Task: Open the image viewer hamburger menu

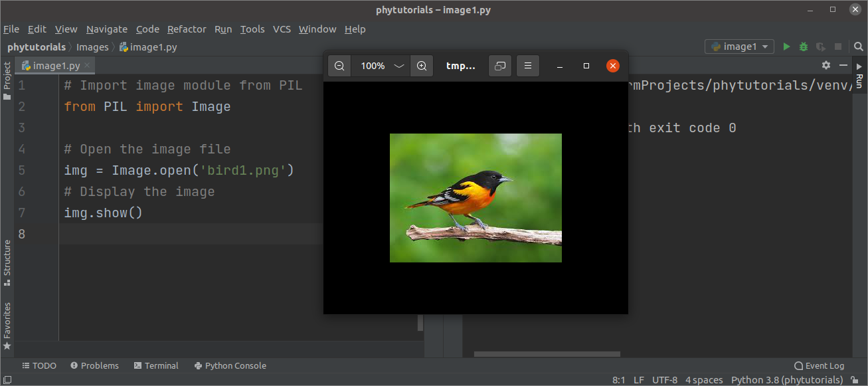Action: click(528, 66)
